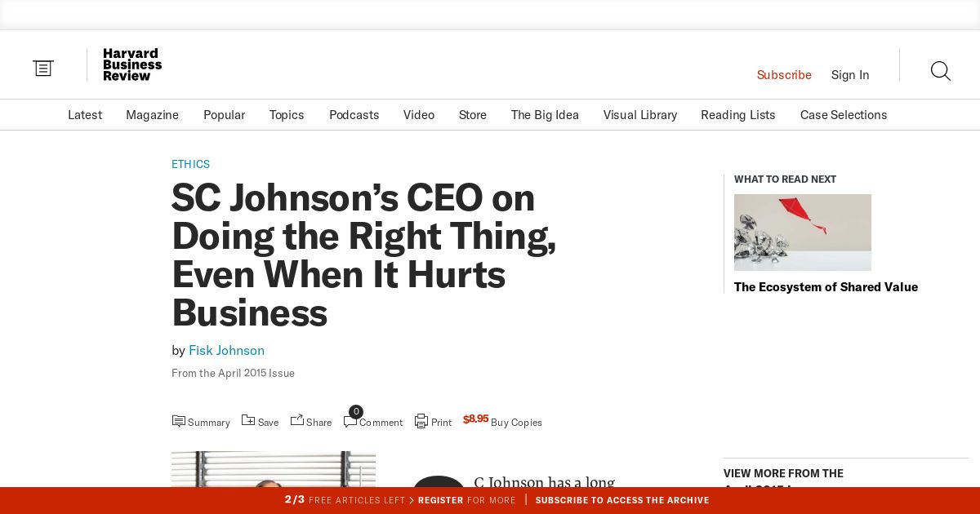Click the red kite article thumbnail
Viewport: 980px width, 514px height.
pyautogui.click(x=803, y=233)
